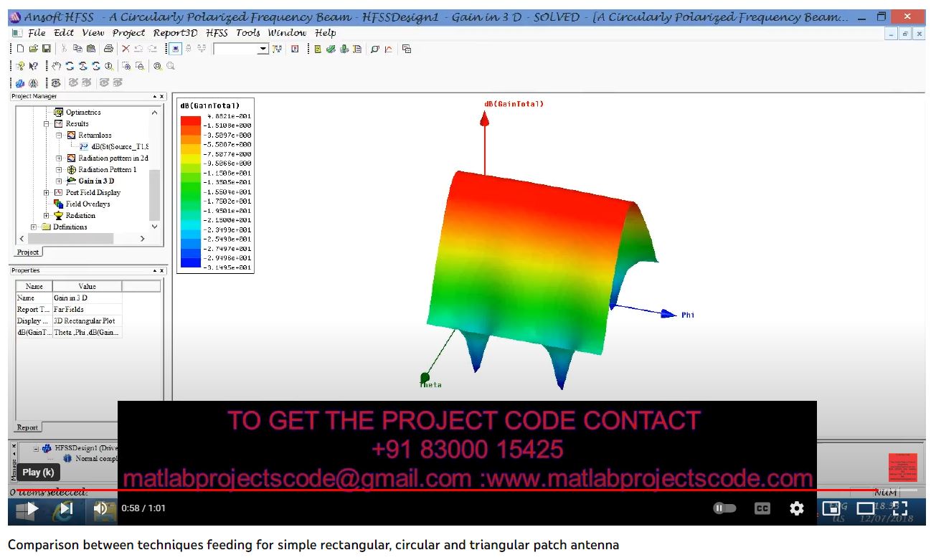This screenshot has height=560, width=931.
Task: Open the HFSS menu
Action: click(217, 32)
